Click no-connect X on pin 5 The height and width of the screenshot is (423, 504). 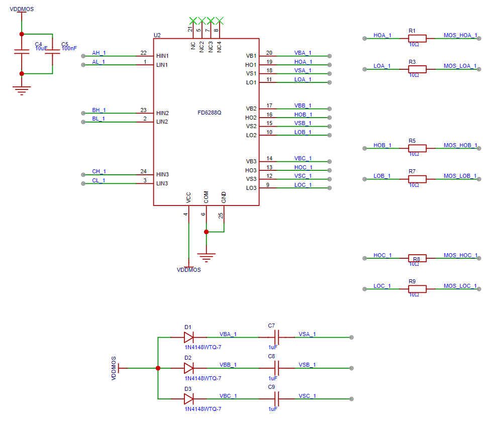coord(202,21)
